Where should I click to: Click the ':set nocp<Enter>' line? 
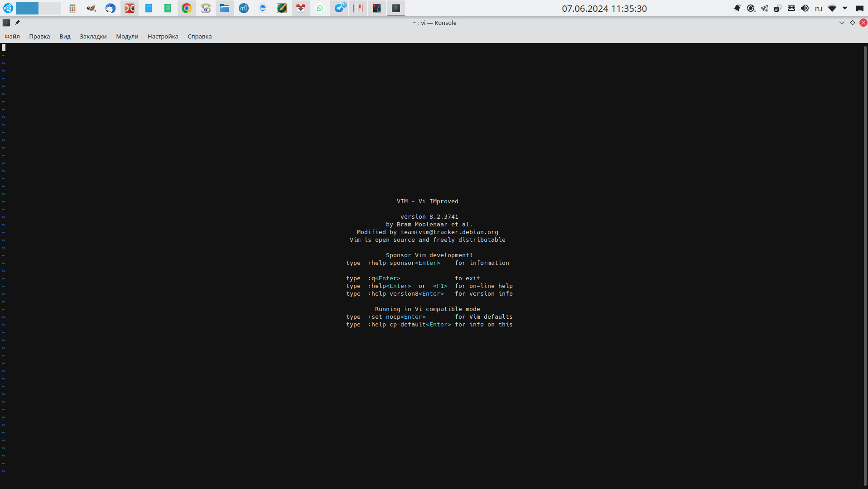(x=429, y=317)
